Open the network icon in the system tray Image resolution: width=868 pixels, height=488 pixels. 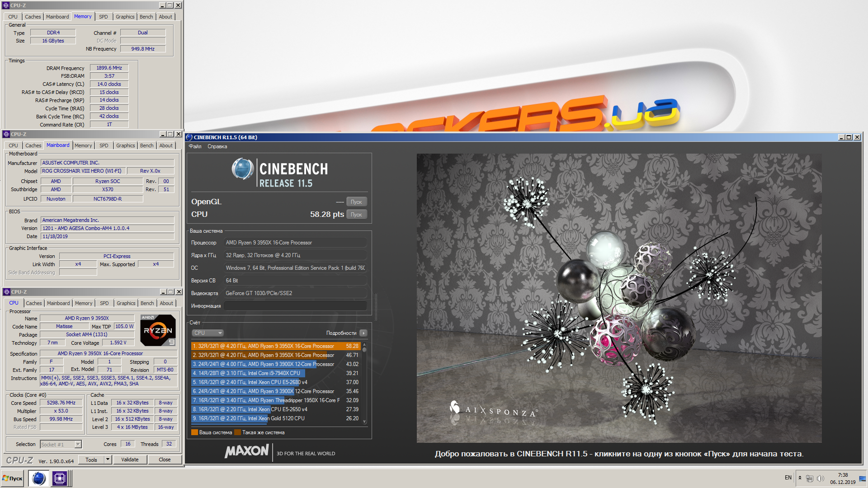pyautogui.click(x=810, y=478)
